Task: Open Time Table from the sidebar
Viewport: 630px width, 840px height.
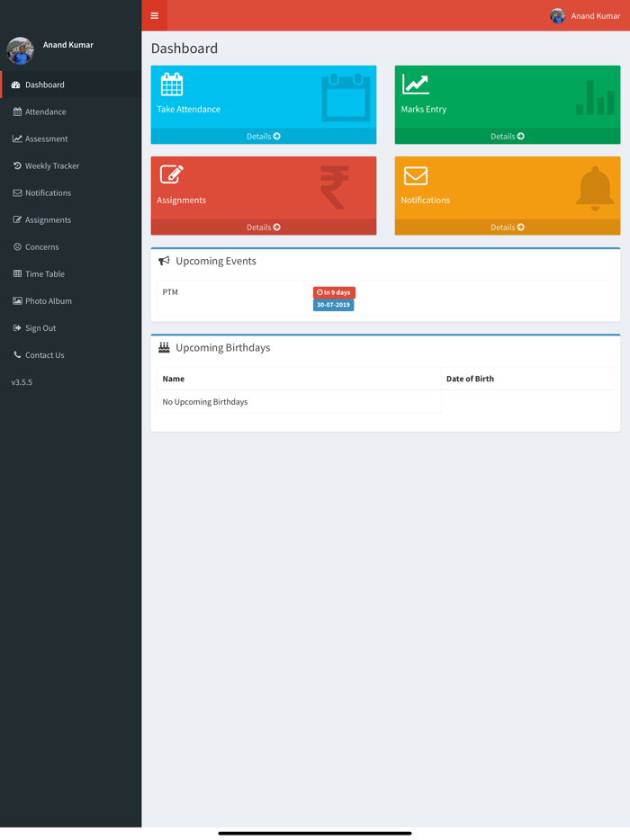Action: (71, 273)
